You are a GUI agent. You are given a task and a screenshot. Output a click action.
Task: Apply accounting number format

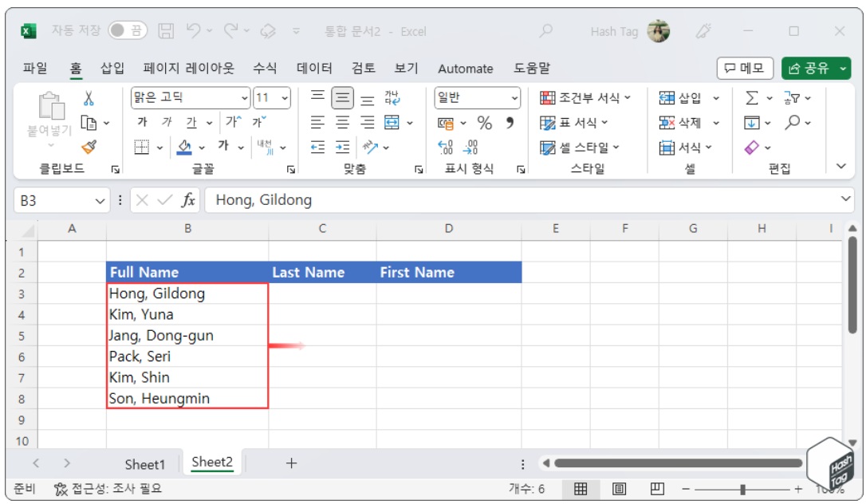445,123
